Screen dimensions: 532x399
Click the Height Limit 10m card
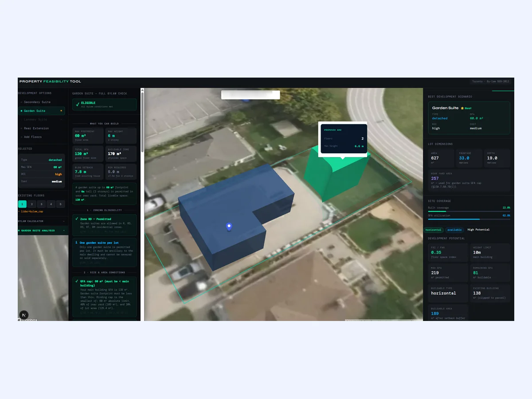click(490, 253)
